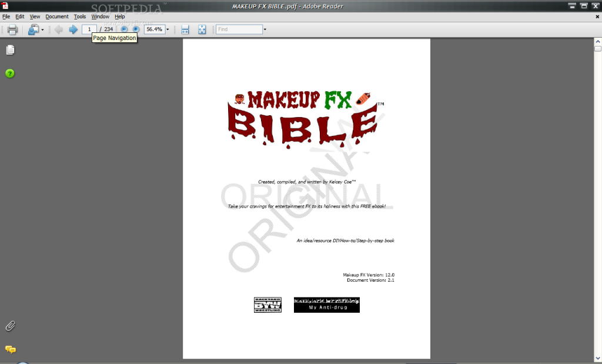Expand the collaborate icon dropdown arrow
602x364 pixels.
[42, 30]
